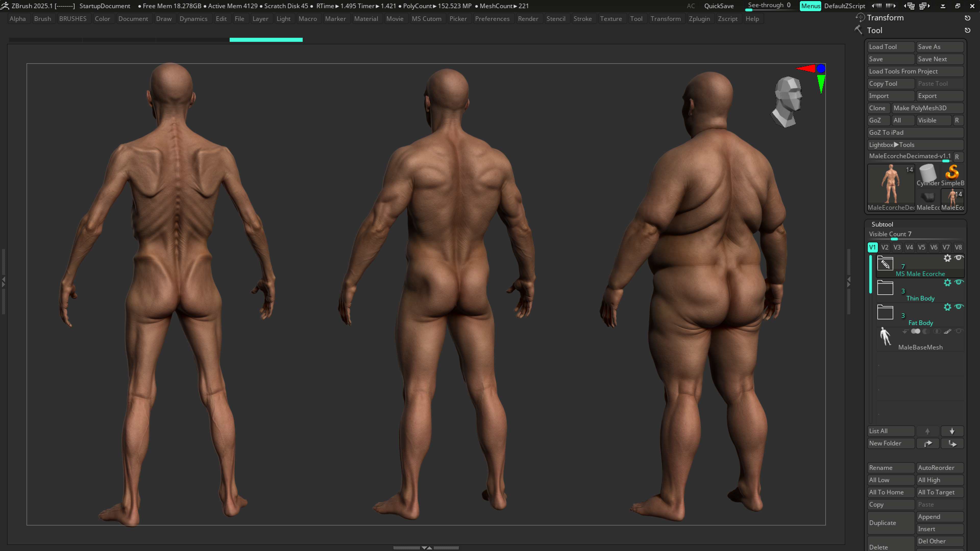Screen dimensions: 980x551
Task: Click the blue Z axis dot
Action: [821, 68]
